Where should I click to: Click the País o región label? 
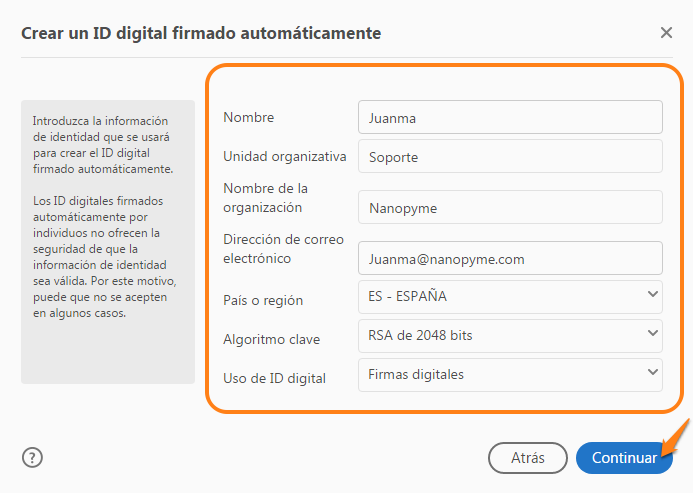tap(263, 300)
